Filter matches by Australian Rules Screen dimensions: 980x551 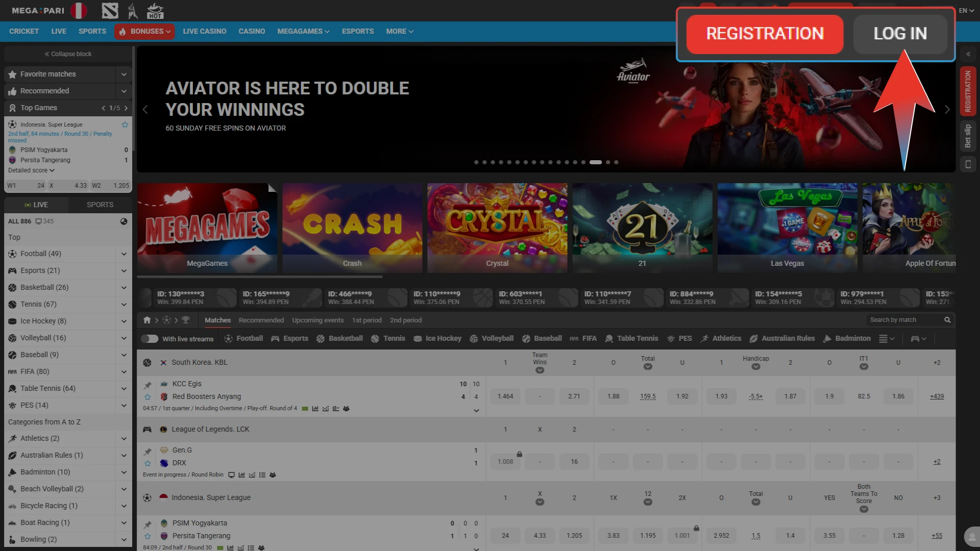[x=782, y=339]
